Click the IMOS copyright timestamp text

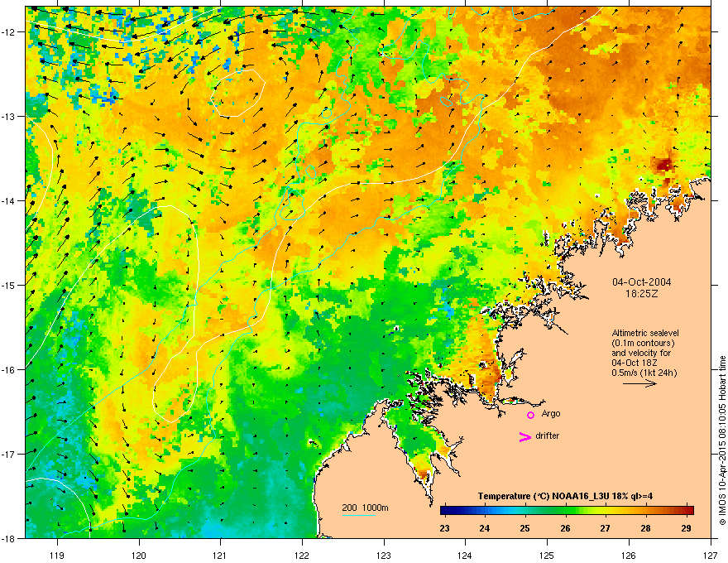tap(722, 440)
